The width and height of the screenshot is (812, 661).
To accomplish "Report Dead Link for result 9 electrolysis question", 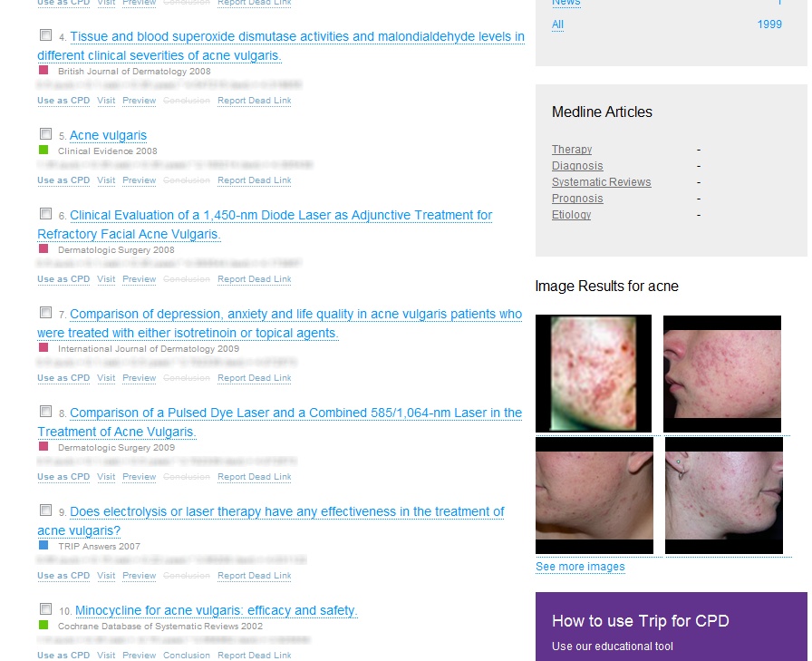I will [255, 576].
